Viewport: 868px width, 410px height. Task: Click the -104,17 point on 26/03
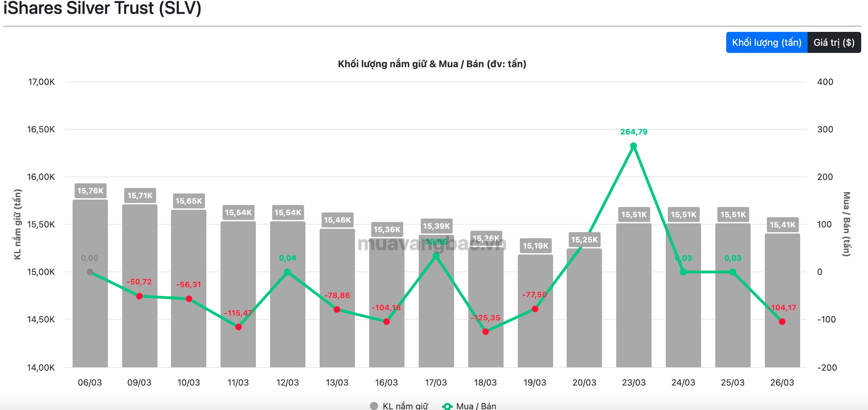[782, 321]
